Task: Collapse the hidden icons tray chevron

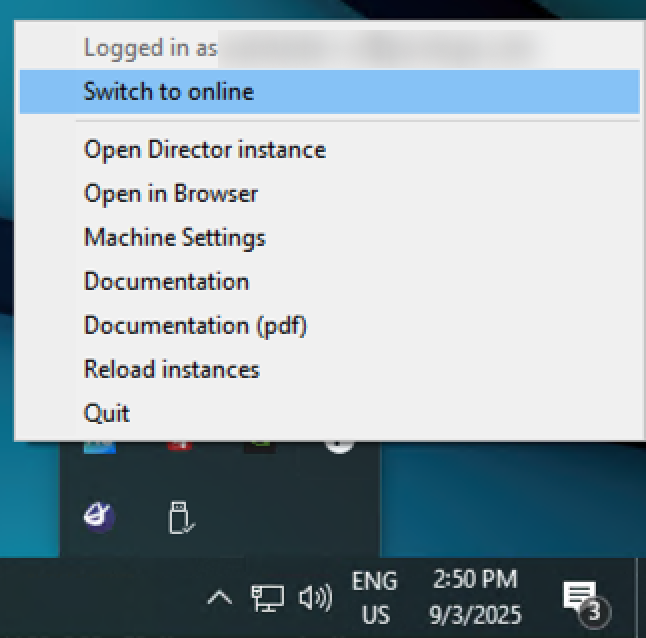Action: point(219,598)
